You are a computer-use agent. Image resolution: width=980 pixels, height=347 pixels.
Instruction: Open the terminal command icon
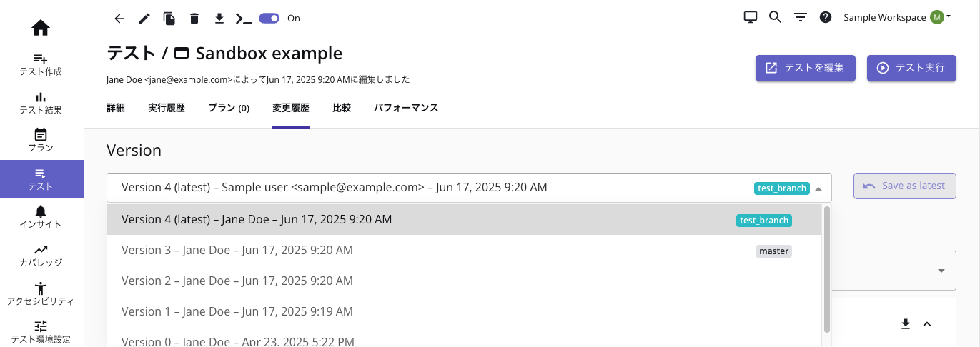[244, 19]
